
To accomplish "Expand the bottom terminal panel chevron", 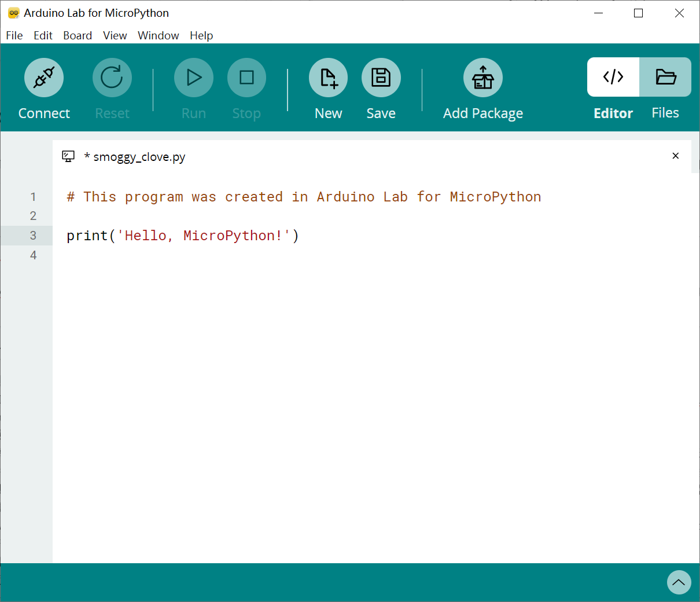I will click(x=679, y=582).
